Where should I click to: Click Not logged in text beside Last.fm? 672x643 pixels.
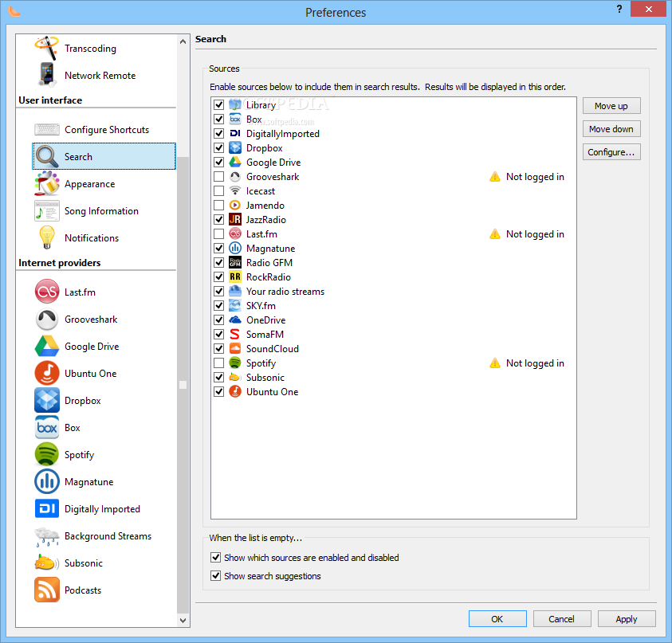[x=535, y=234]
